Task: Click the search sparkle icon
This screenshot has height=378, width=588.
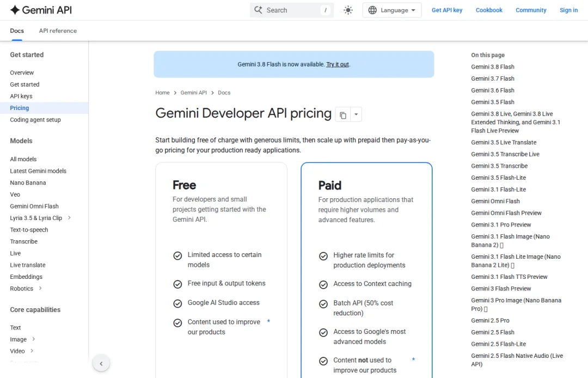Action: click(258, 10)
